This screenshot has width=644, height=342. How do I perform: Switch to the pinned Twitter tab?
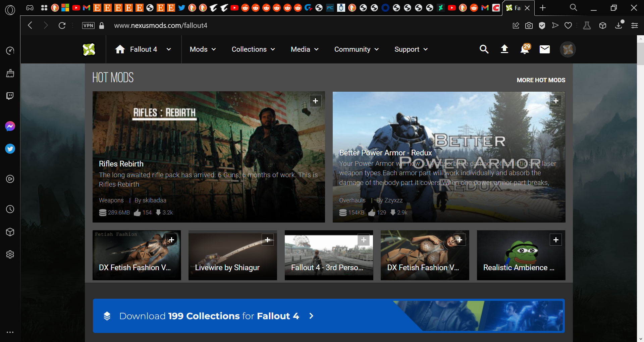coord(181,8)
